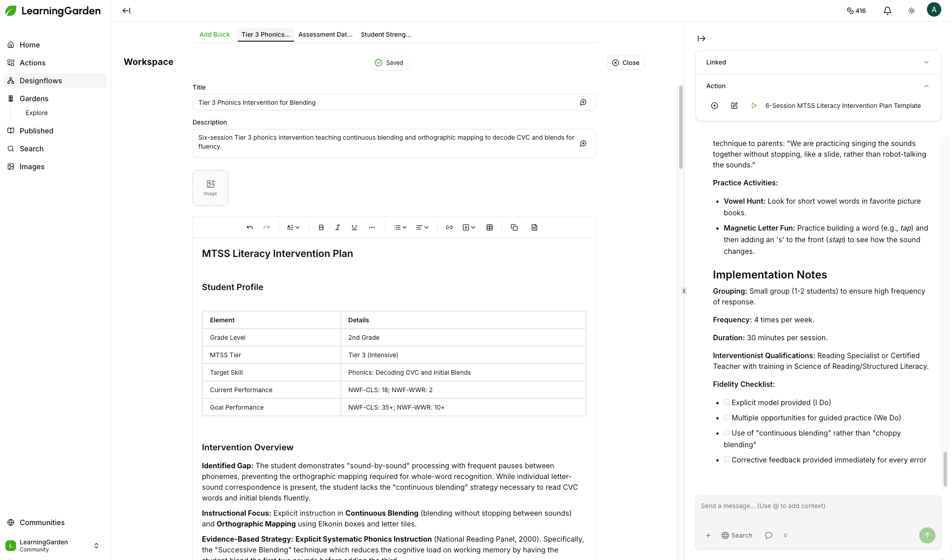Open Communities in sidebar
Viewport: 952px width, 560px height.
click(x=56, y=522)
